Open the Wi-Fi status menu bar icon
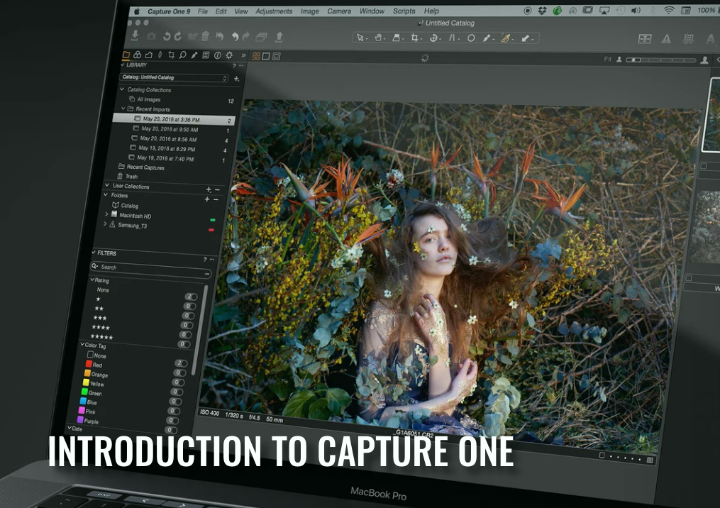Viewport: 720px width, 508px height. [x=669, y=11]
